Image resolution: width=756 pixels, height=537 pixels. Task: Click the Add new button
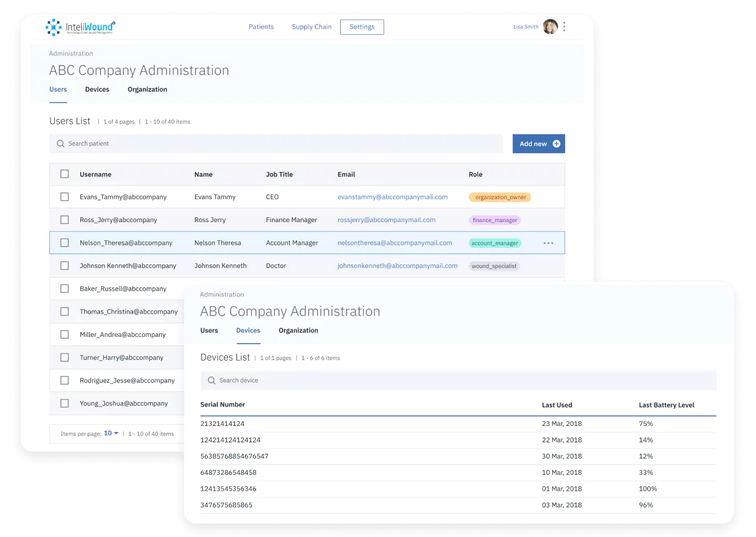point(539,144)
